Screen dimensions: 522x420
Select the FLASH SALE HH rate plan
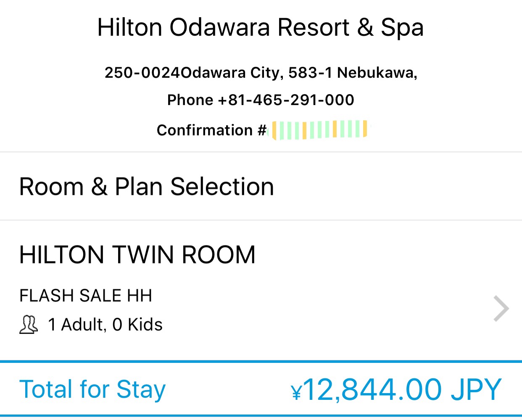[86, 296]
